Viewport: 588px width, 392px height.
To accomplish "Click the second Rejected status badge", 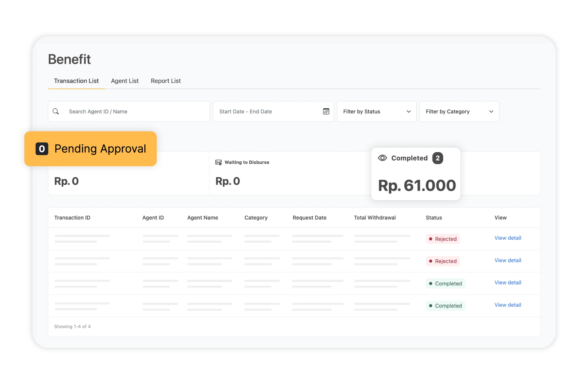I will pos(443,261).
